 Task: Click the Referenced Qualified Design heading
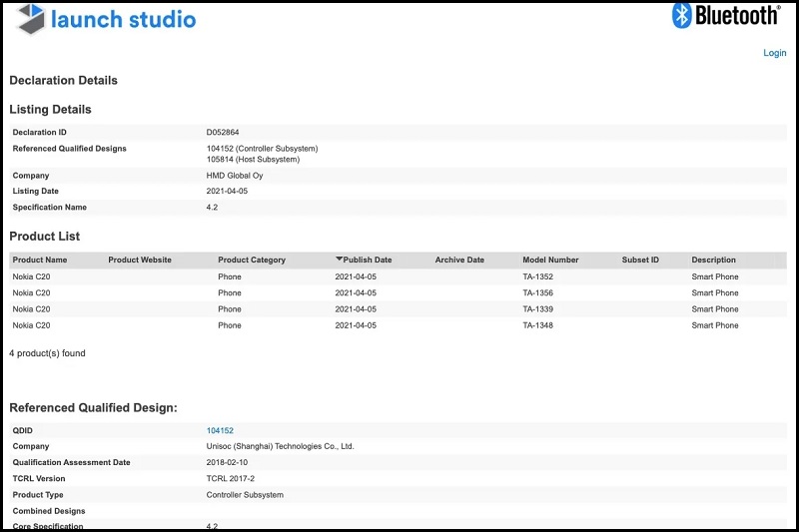93,408
